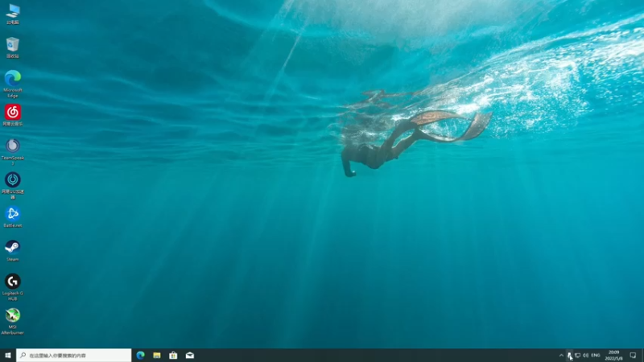Image resolution: width=644 pixels, height=362 pixels.
Task: Select the red NetEase Cloud Music icon
Action: (13, 115)
